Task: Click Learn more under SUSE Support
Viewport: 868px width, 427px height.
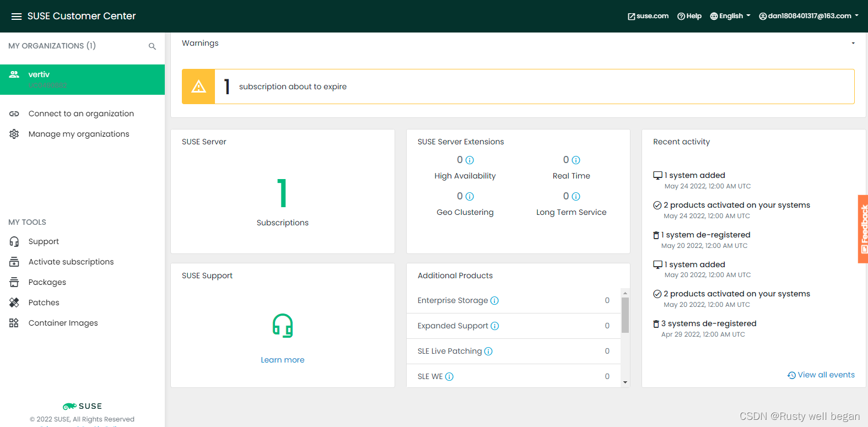Action: pos(283,360)
